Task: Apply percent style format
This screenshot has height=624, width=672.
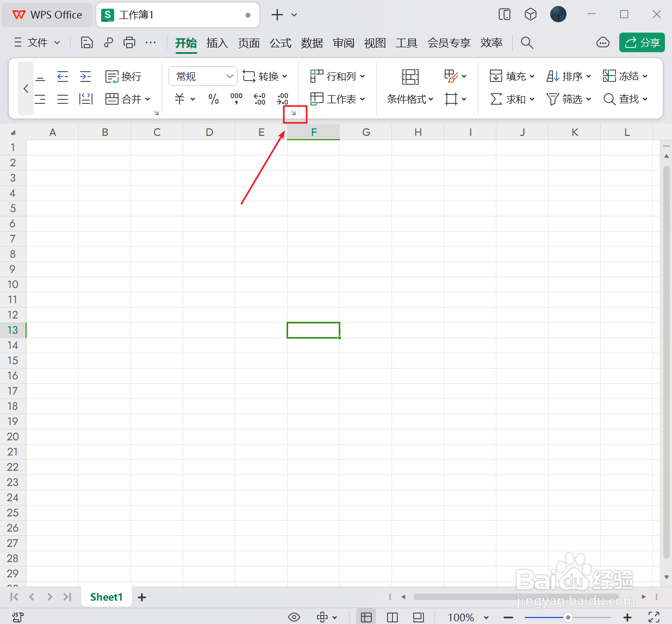Action: pos(214,99)
